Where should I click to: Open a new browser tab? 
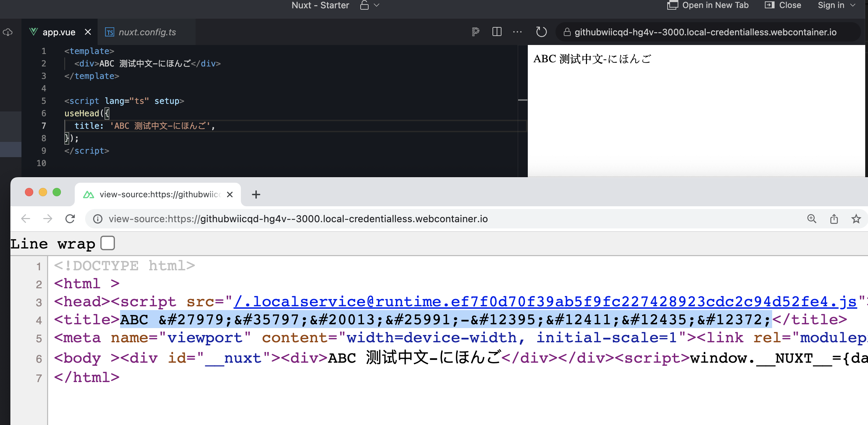pyautogui.click(x=256, y=195)
